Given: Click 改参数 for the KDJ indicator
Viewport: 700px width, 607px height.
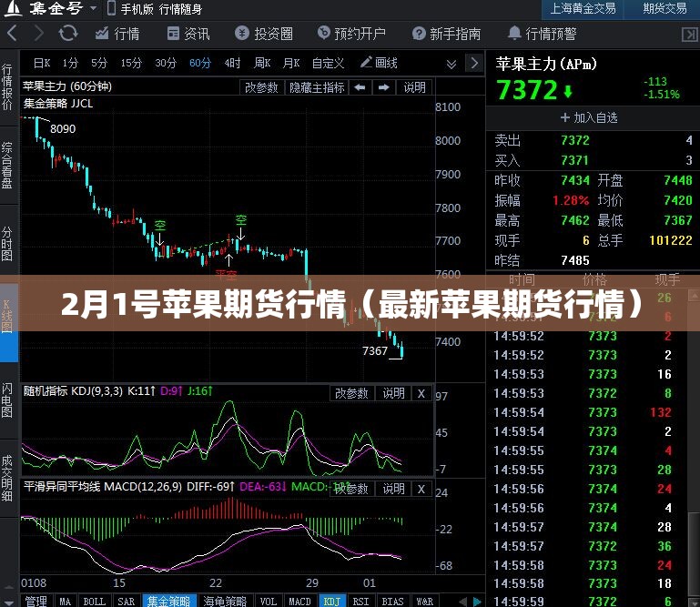Looking at the screenshot, I should pyautogui.click(x=351, y=393).
